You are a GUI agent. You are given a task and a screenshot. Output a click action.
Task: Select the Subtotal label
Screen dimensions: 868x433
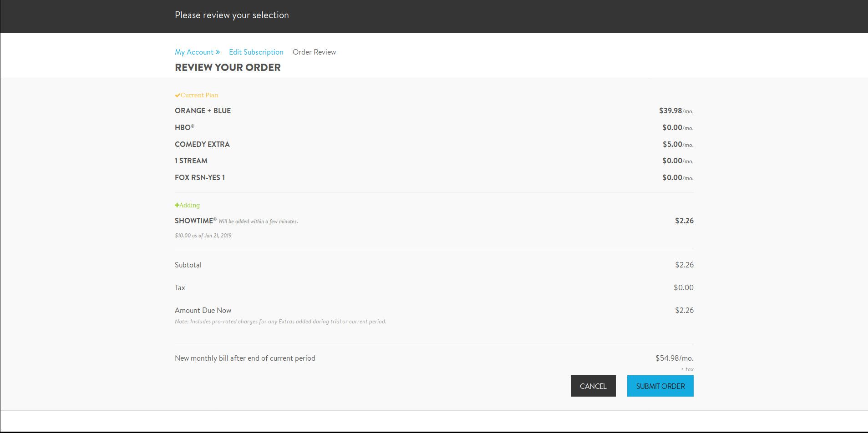(x=188, y=265)
